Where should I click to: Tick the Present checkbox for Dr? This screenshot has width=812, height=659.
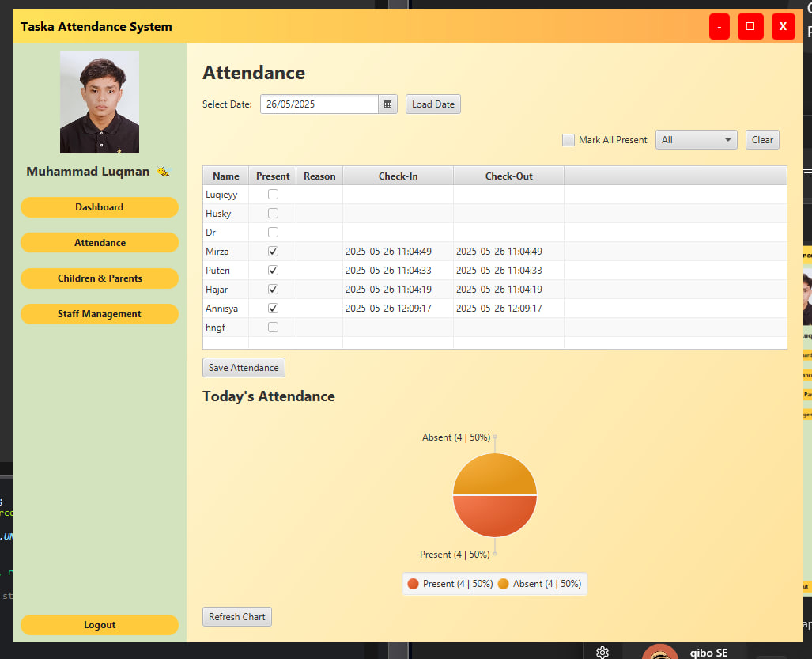coord(273,232)
